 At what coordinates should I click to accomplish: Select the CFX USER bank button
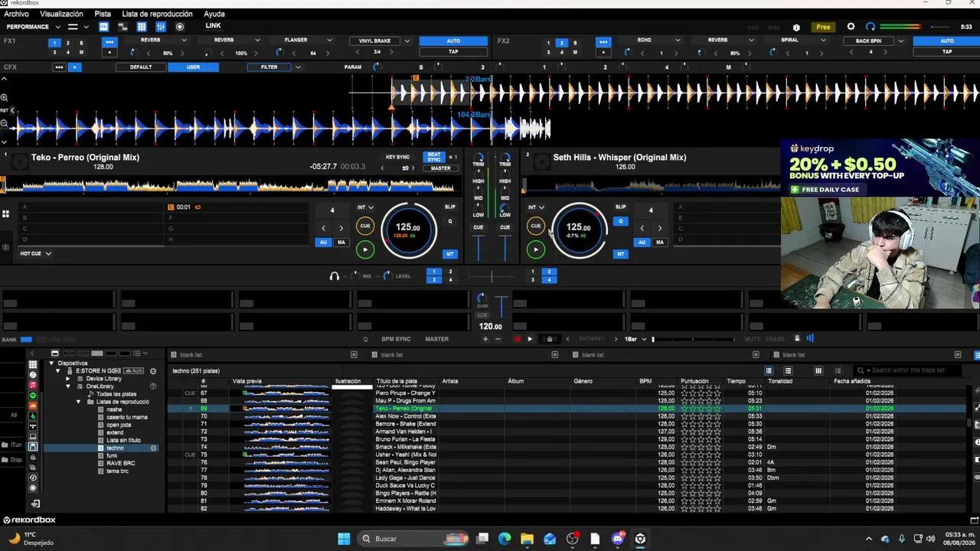click(x=193, y=67)
